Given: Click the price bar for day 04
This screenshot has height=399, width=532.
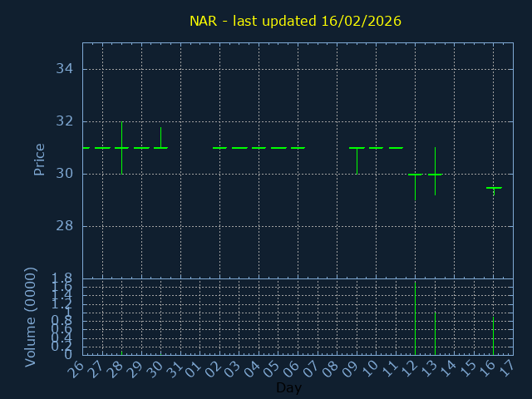Looking at the screenshot, I should 259,147.
